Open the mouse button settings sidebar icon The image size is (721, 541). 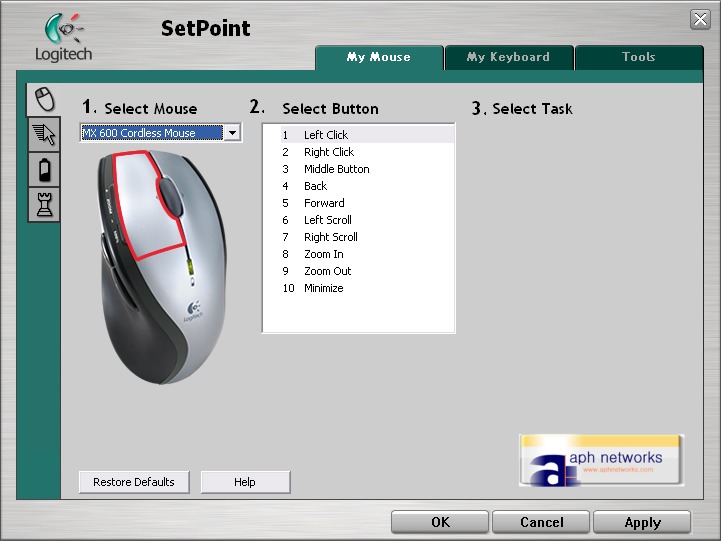tap(44, 99)
